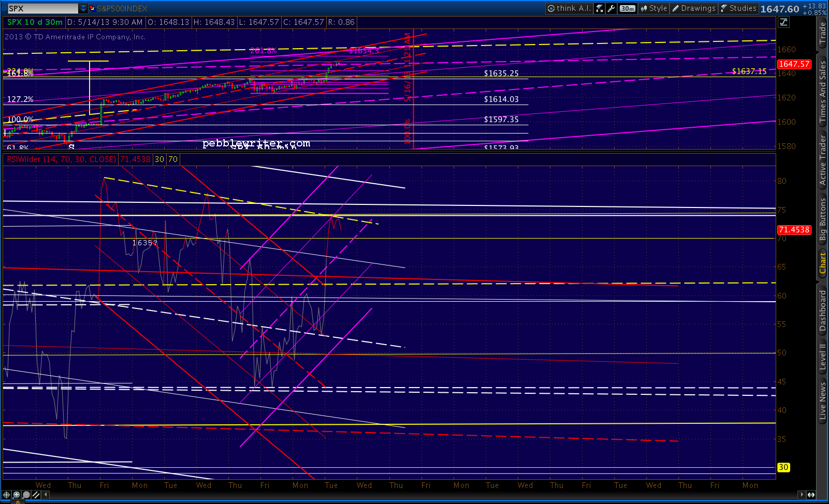Open the Live News side tab
829x504 pixels.
pos(822,400)
